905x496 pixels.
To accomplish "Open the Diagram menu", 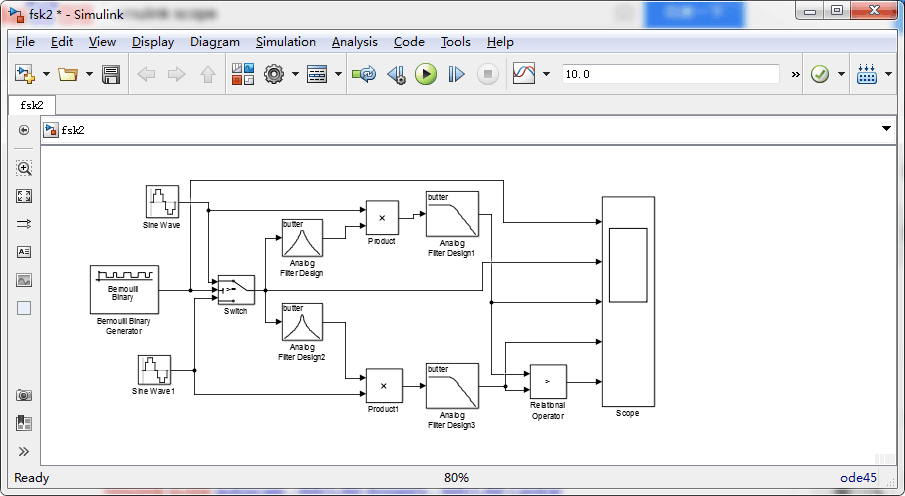I will pos(214,42).
